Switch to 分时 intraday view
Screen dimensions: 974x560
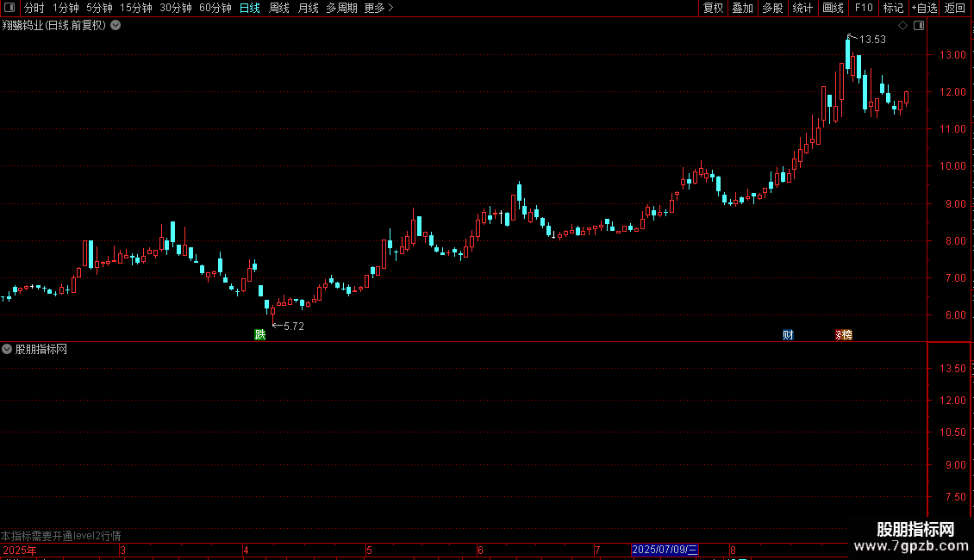tap(34, 8)
